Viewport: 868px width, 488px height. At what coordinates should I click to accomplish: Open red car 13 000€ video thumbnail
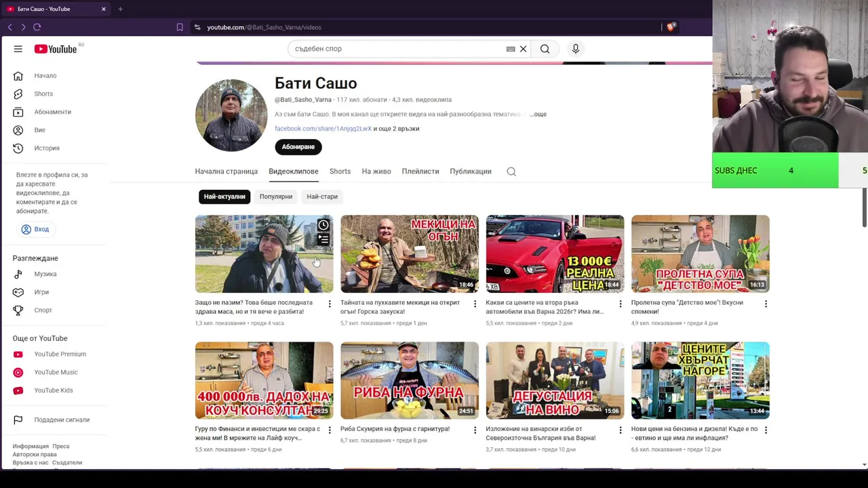tap(555, 254)
